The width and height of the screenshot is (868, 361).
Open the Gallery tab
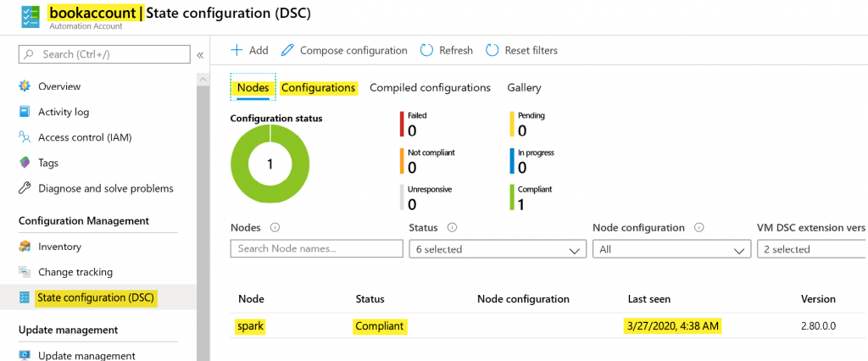coord(524,87)
